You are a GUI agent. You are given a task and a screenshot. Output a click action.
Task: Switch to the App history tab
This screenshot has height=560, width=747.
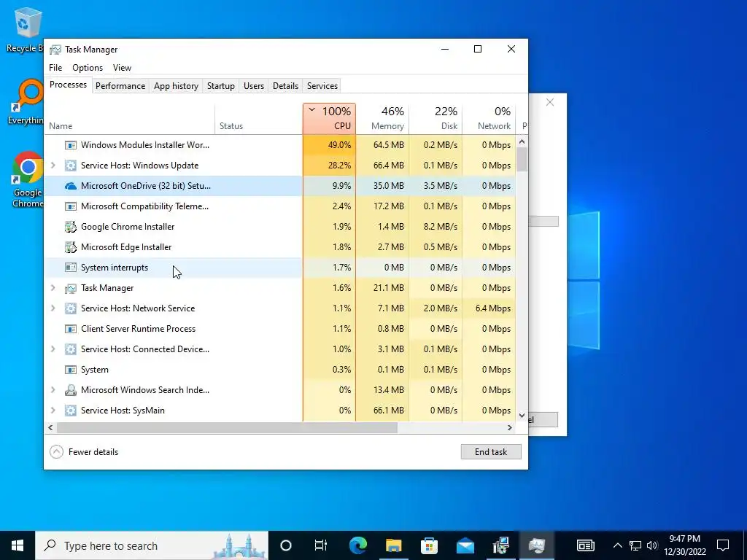pos(176,86)
